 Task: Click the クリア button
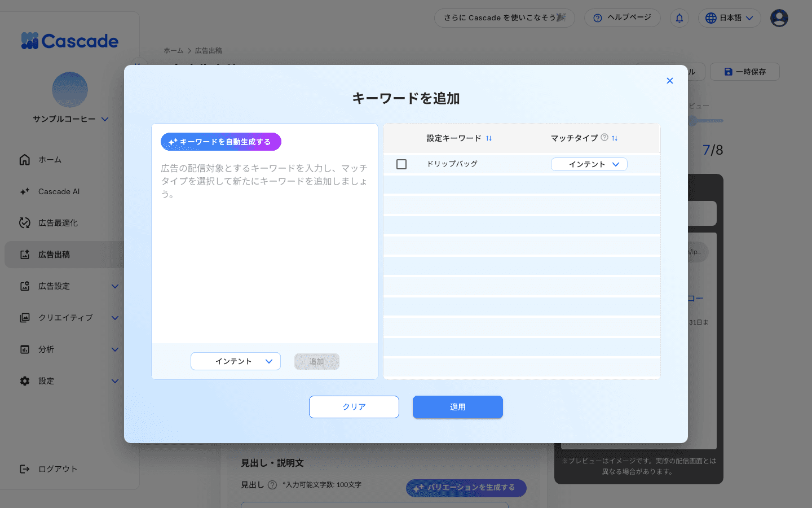click(354, 407)
